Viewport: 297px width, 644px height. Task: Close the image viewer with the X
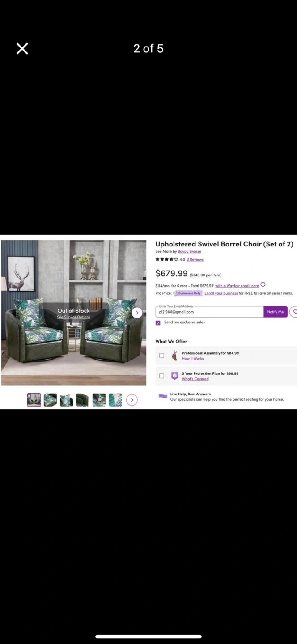point(22,48)
